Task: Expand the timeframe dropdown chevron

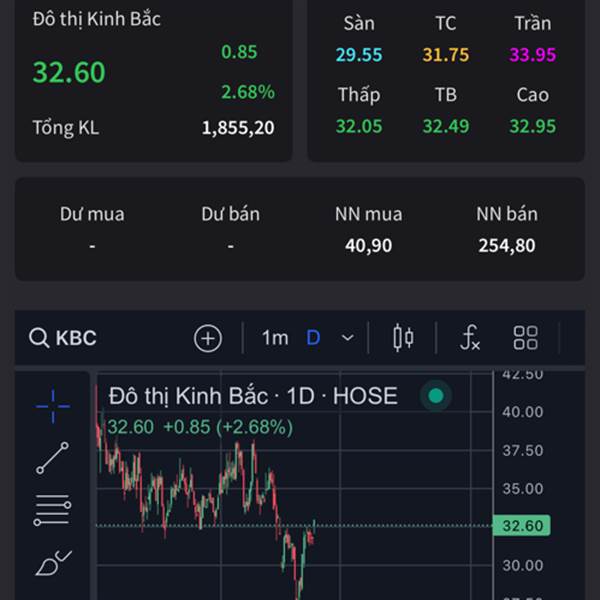Action: (347, 338)
